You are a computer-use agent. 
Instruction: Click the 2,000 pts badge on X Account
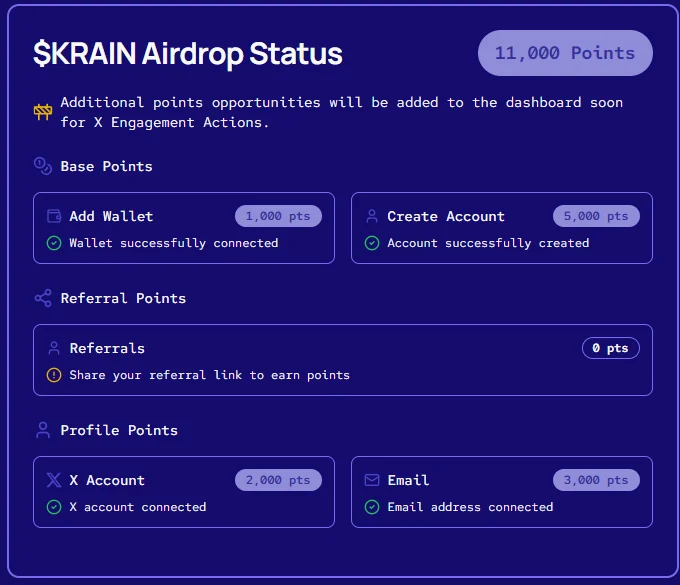coord(278,480)
